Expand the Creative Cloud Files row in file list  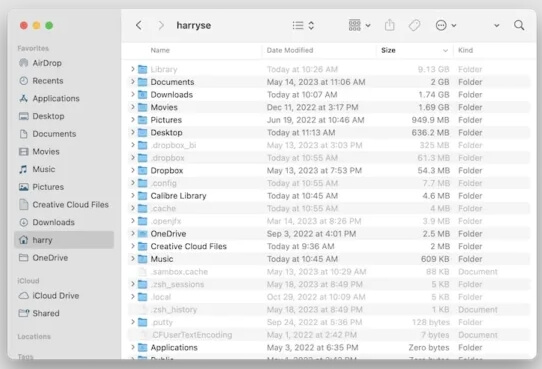point(133,246)
